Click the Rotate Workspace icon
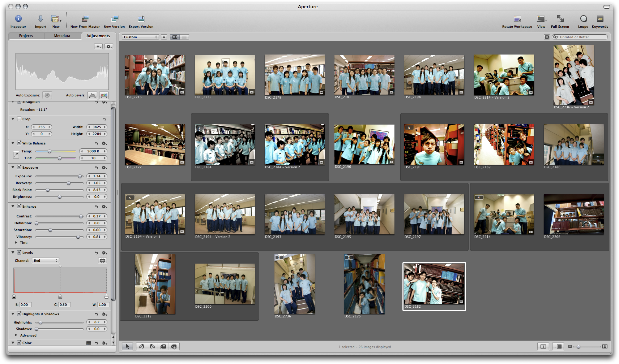 click(517, 19)
